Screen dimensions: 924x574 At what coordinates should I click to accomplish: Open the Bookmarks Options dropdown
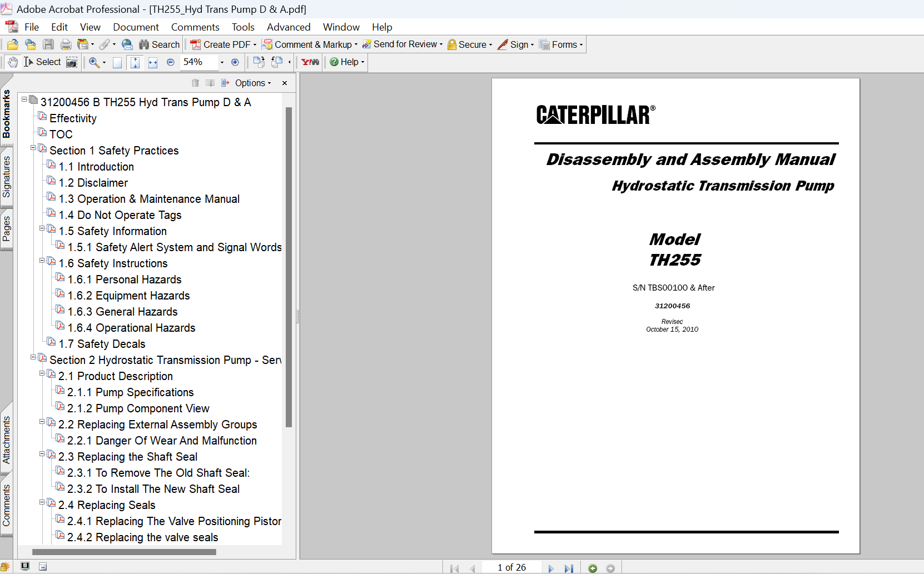pyautogui.click(x=253, y=83)
